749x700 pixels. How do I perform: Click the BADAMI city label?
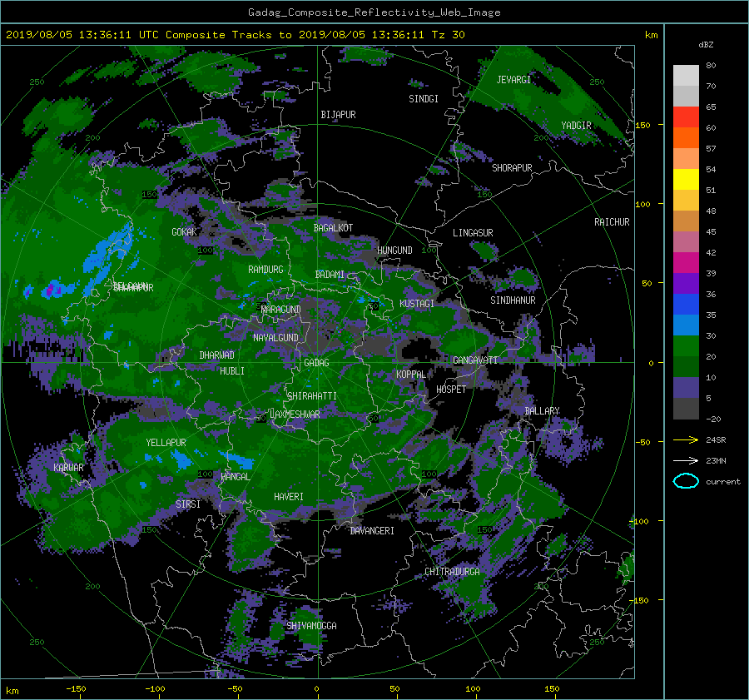click(330, 275)
